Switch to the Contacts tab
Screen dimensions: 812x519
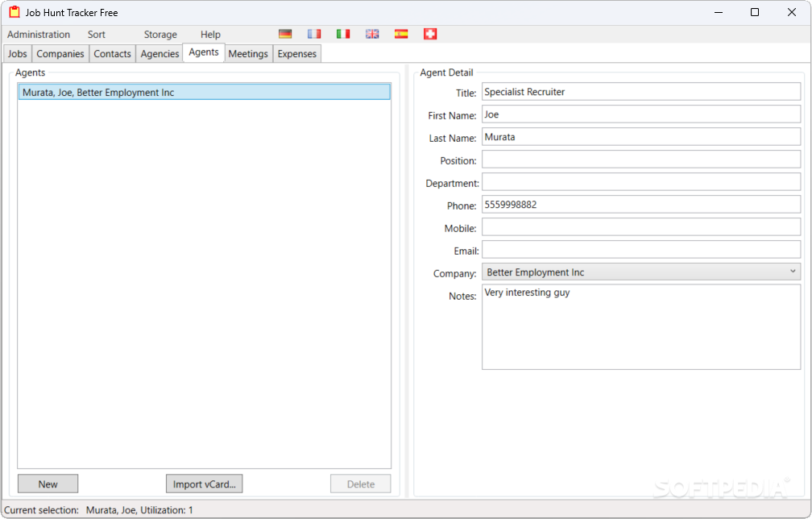[112, 54]
